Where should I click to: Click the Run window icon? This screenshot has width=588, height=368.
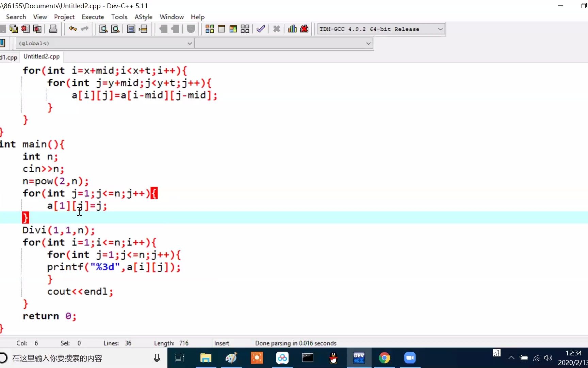[x=222, y=29]
